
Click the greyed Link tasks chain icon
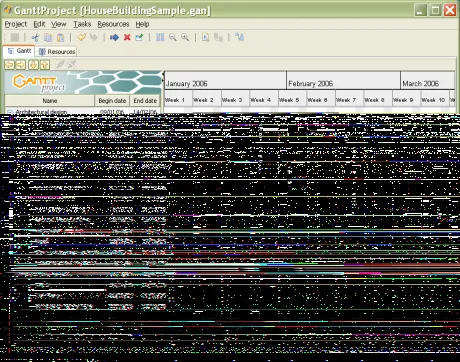tap(60, 64)
